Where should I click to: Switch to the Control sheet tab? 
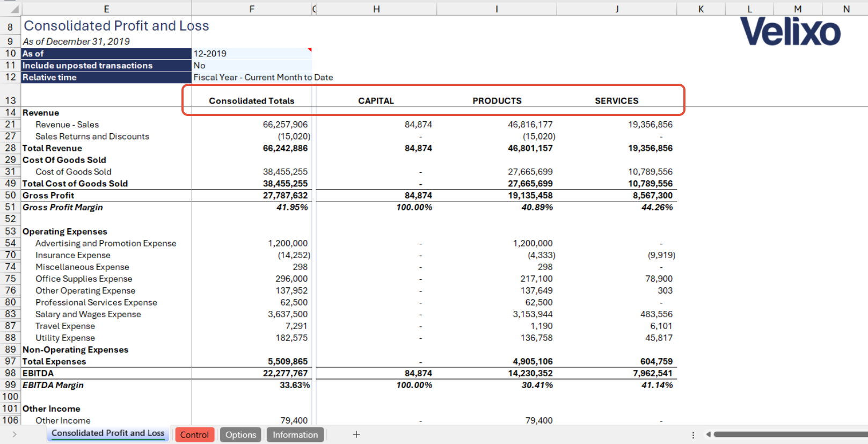click(194, 435)
